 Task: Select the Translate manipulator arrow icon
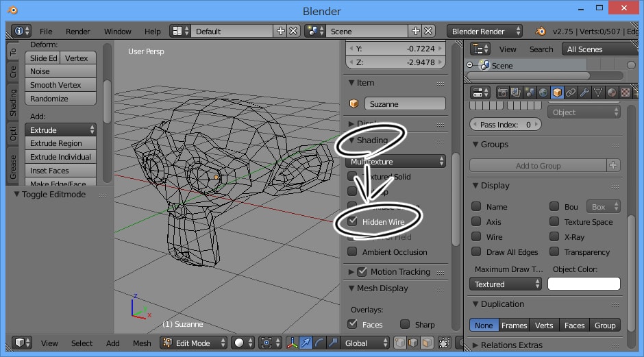[306, 343]
